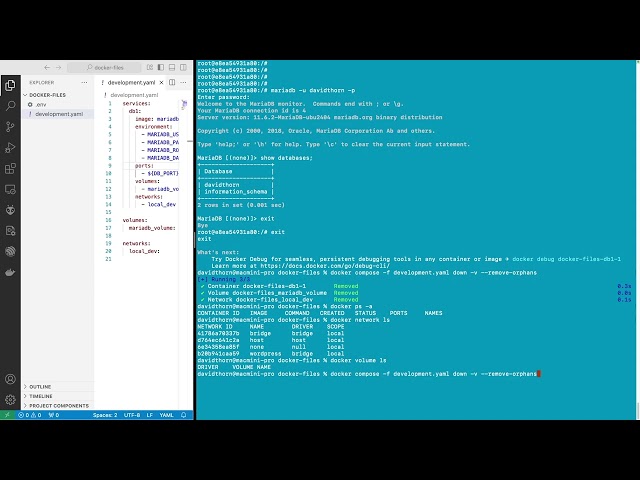640x480 pixels.
Task: Expand the PROJECT COMPONENTS section
Action: [59, 406]
